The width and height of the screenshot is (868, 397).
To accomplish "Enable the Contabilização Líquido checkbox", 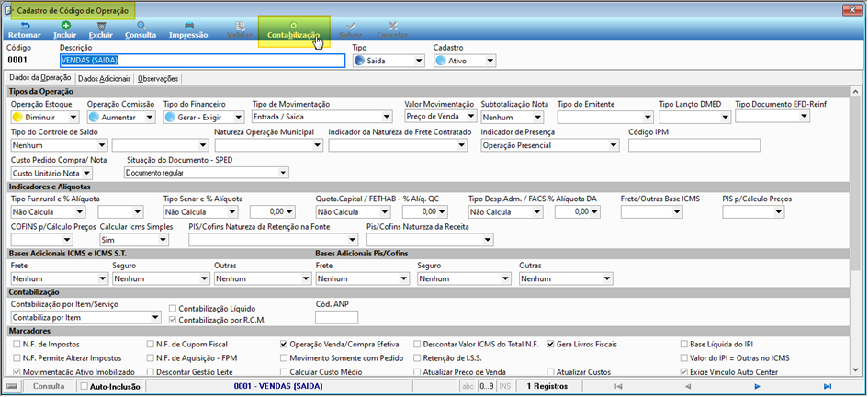I will (x=173, y=309).
